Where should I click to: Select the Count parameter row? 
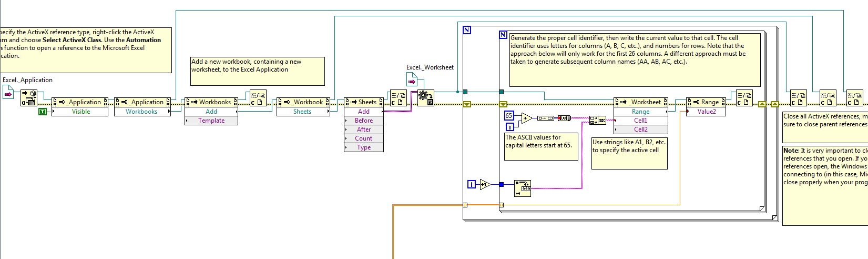coord(364,138)
